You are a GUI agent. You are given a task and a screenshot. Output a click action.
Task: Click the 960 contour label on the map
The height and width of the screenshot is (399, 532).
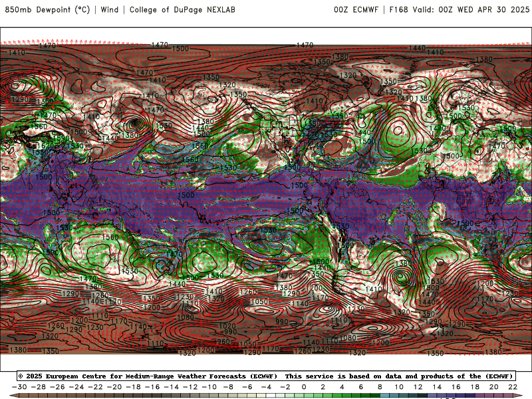(223, 341)
